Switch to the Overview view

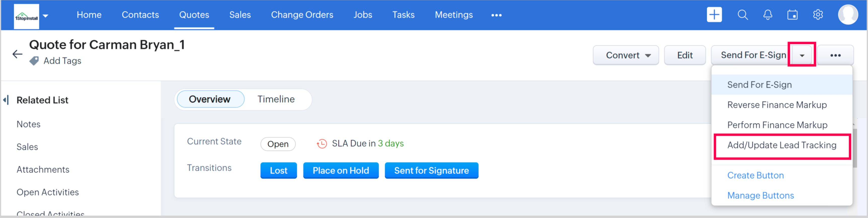(x=210, y=99)
